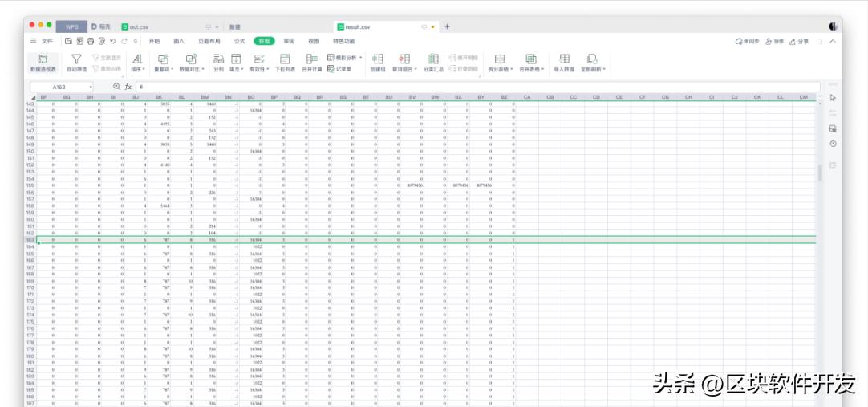Click 合并计算 consolidate icon
Viewport: 868px width, 407px height.
pyautogui.click(x=312, y=63)
